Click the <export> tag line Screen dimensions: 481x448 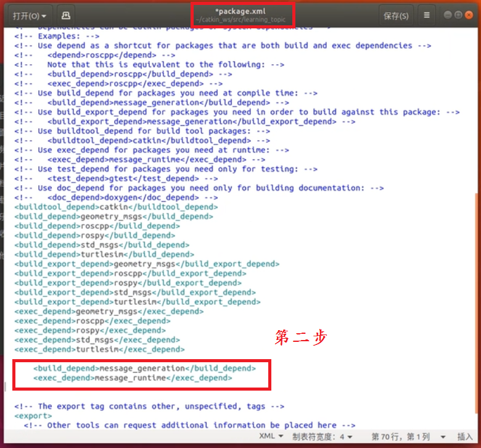coord(33,416)
